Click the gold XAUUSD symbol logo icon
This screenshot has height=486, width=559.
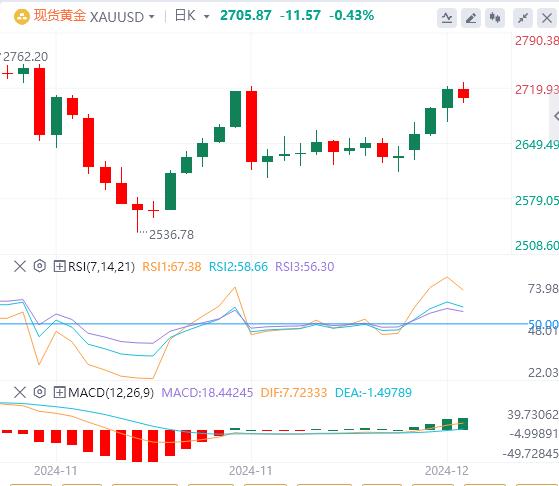pos(21,16)
